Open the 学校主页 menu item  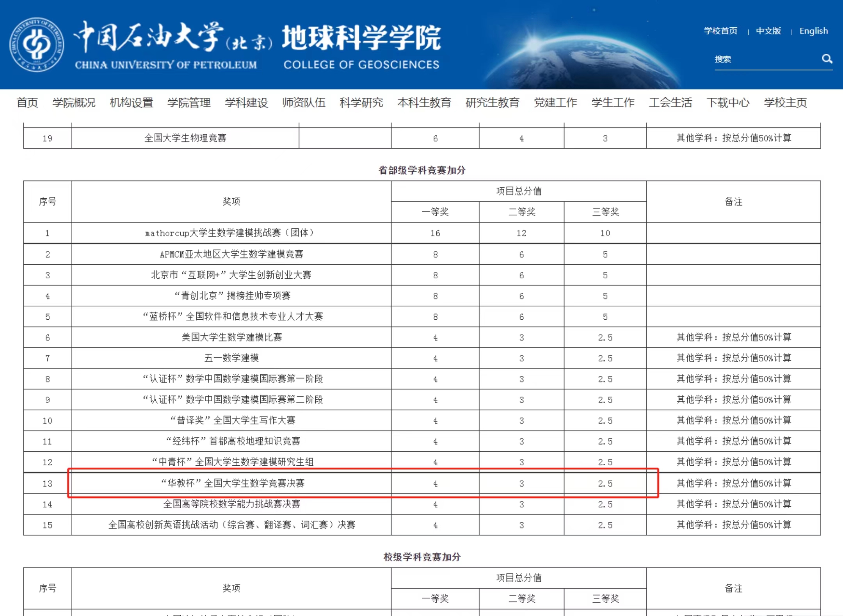coord(785,103)
